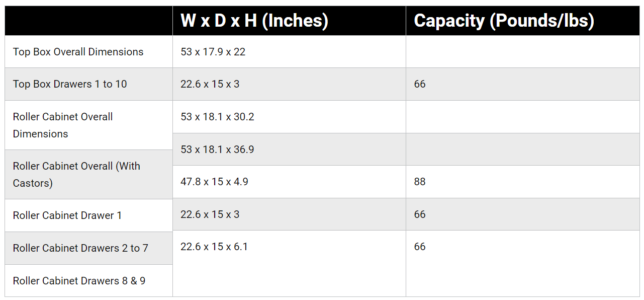Select the Roller Cabinet Drawer 1 label
The image size is (644, 300).
[67, 215]
